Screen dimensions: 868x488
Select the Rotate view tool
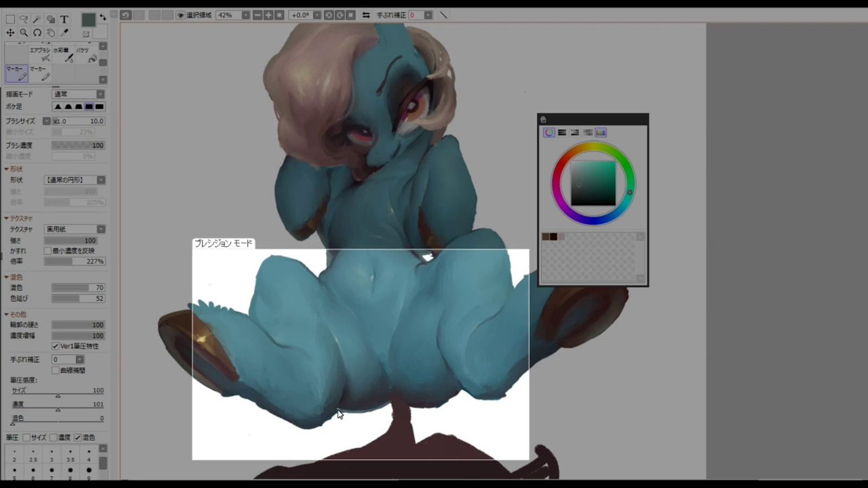37,33
